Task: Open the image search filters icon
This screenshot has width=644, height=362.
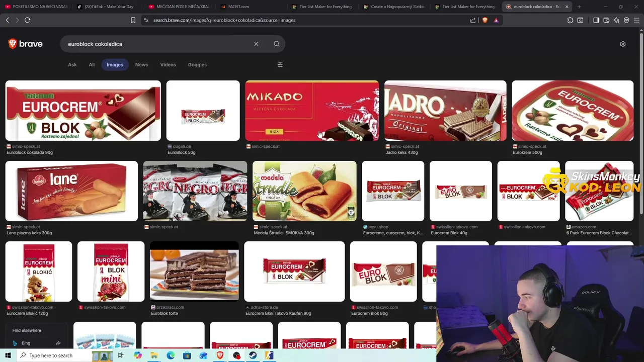Action: pyautogui.click(x=280, y=64)
